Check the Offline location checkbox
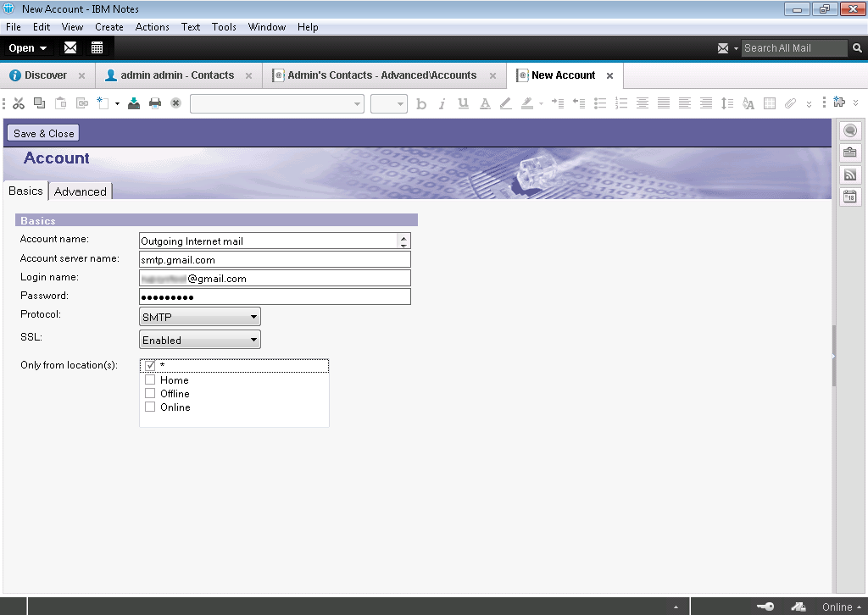This screenshot has width=868, height=615. (x=150, y=394)
